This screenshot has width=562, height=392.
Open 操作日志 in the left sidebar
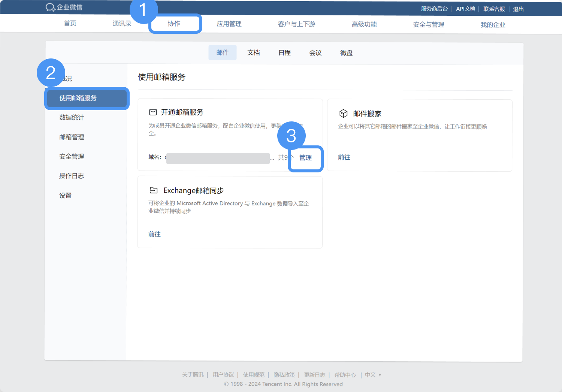(72, 176)
